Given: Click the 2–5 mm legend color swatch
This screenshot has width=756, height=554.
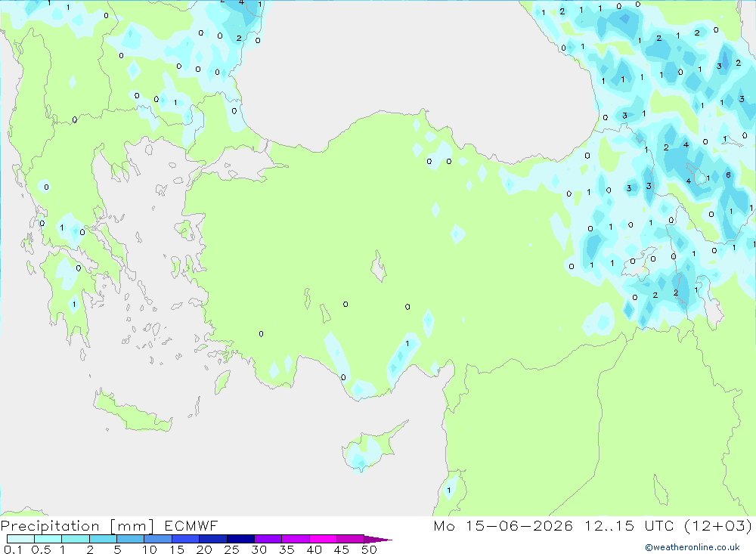Looking at the screenshot, I should tap(103, 539).
